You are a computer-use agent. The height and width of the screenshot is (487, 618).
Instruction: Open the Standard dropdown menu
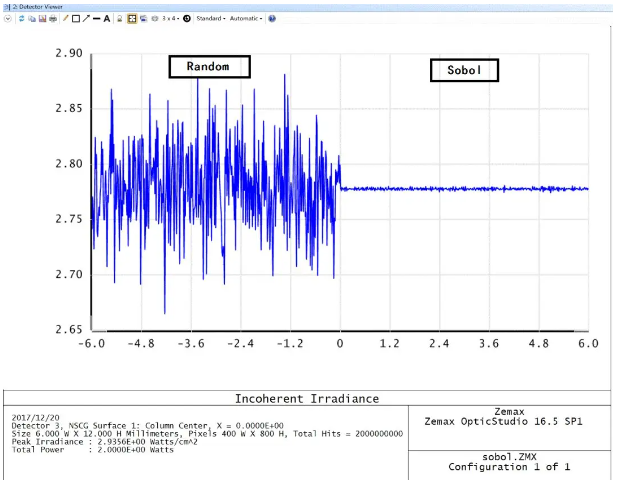click(x=211, y=18)
